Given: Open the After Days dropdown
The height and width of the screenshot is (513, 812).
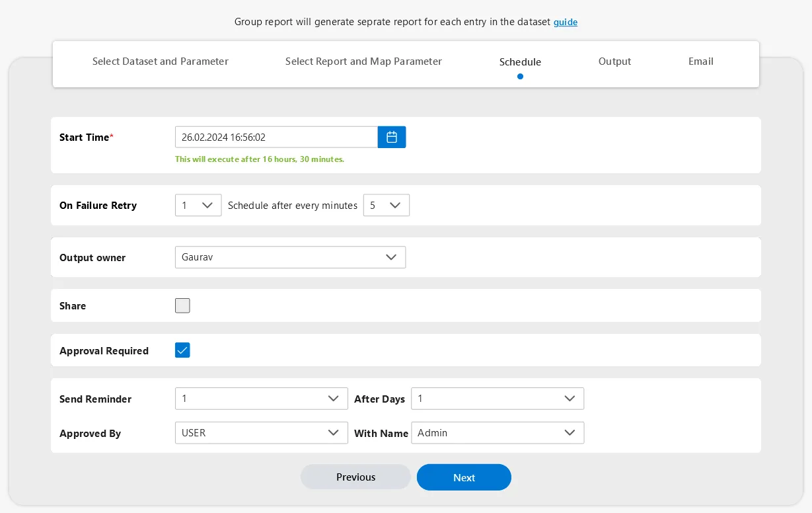Looking at the screenshot, I should pyautogui.click(x=498, y=399).
